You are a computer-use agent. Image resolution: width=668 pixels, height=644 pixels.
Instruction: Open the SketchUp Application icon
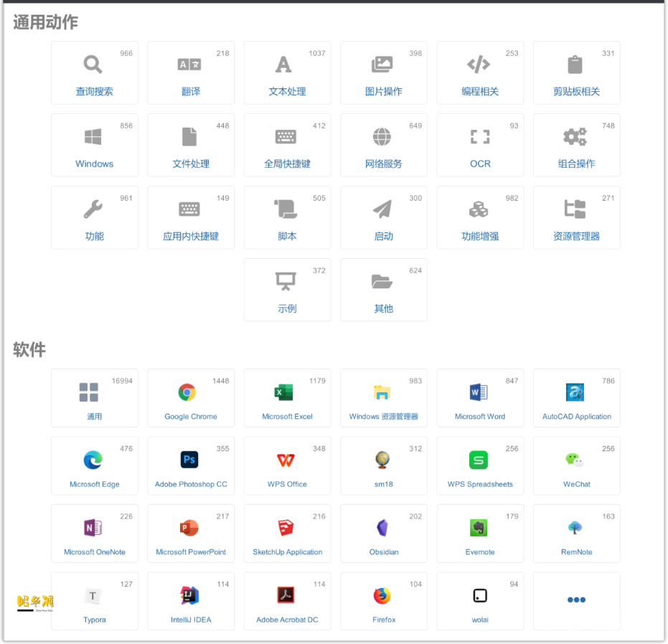coord(286,528)
